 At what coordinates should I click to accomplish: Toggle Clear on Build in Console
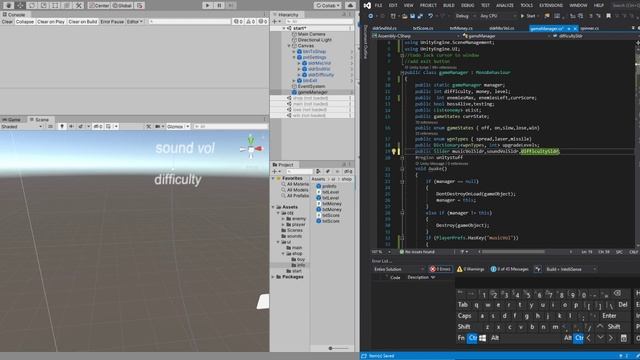click(83, 21)
